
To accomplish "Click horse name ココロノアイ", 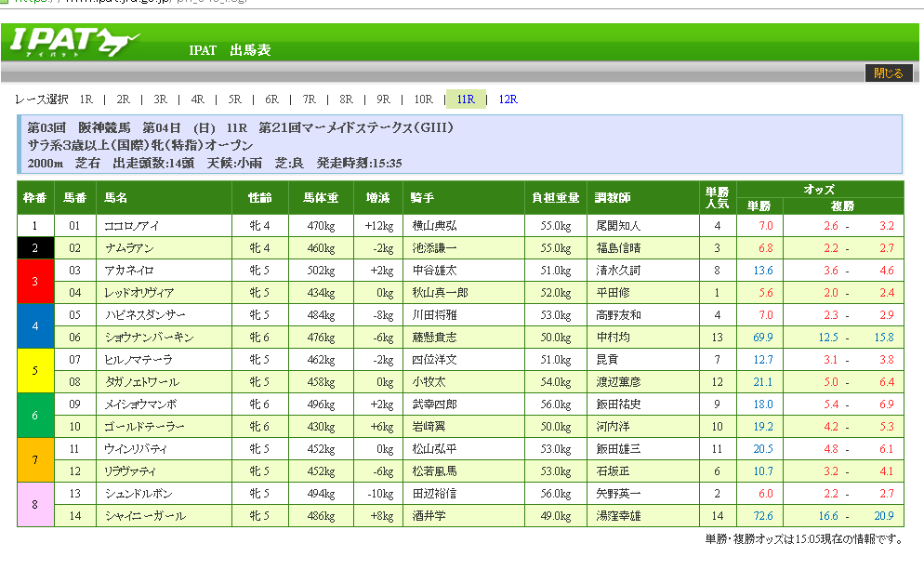I will coord(133,226).
